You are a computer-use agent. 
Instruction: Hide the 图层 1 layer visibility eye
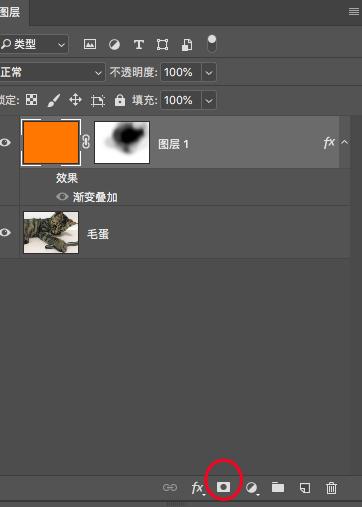coord(5,143)
